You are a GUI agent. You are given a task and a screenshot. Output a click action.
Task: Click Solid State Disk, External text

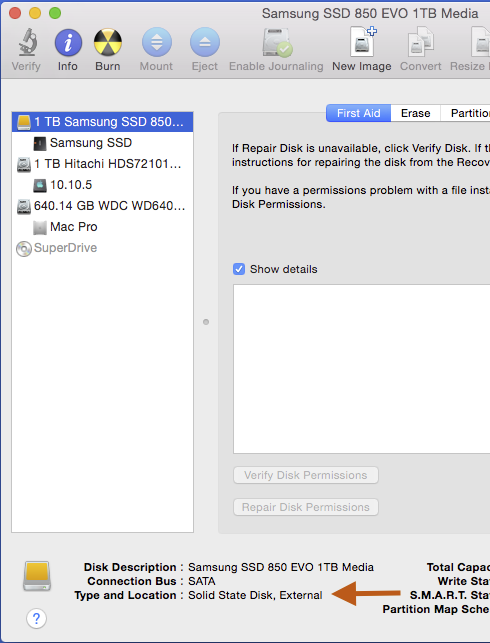point(255,595)
